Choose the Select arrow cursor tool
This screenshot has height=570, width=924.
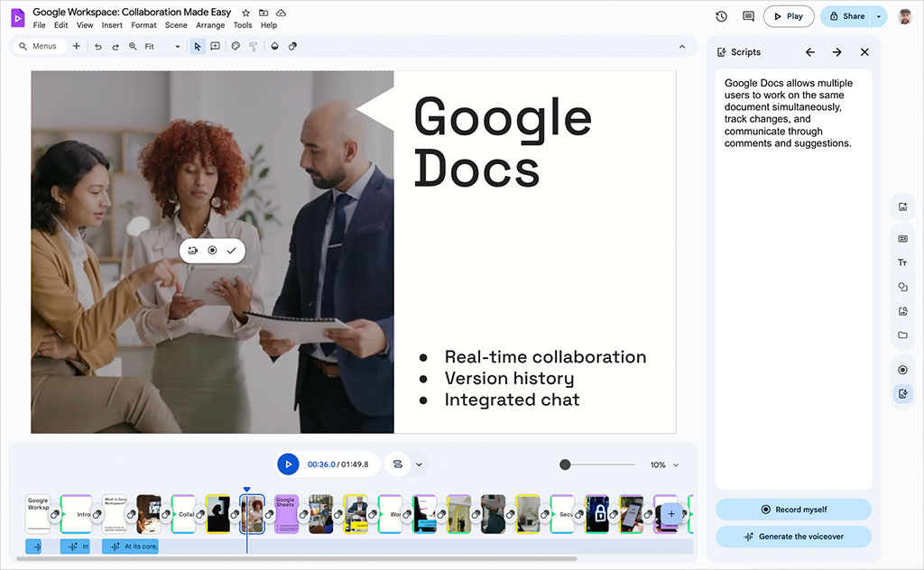[x=198, y=46]
